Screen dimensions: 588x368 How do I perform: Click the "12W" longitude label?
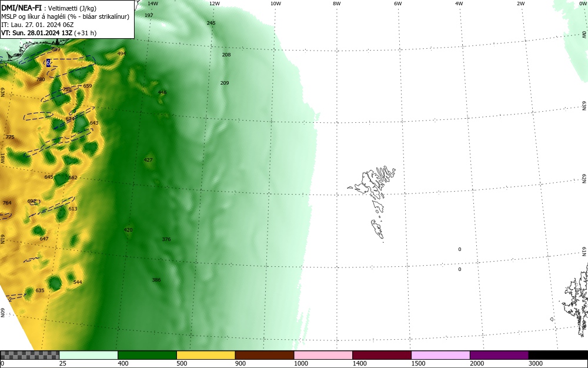point(214,4)
